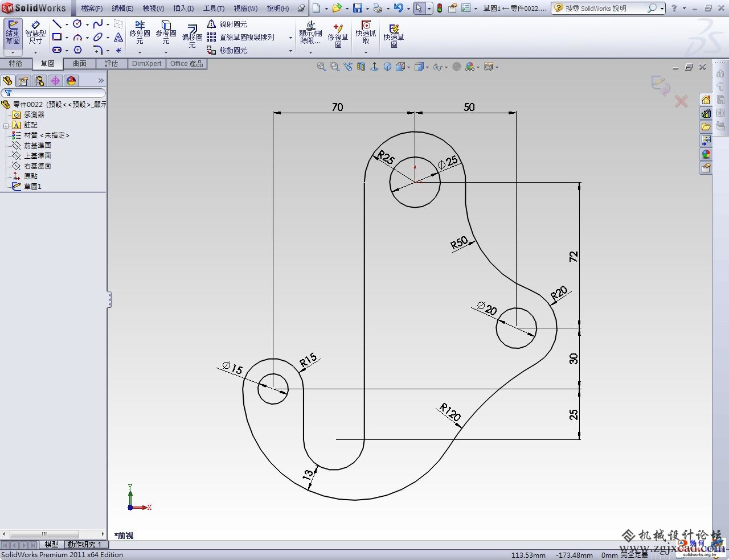Screen dimensions: 729x560
Task: Select 草圖1 in the feature tree
Action: click(x=32, y=187)
